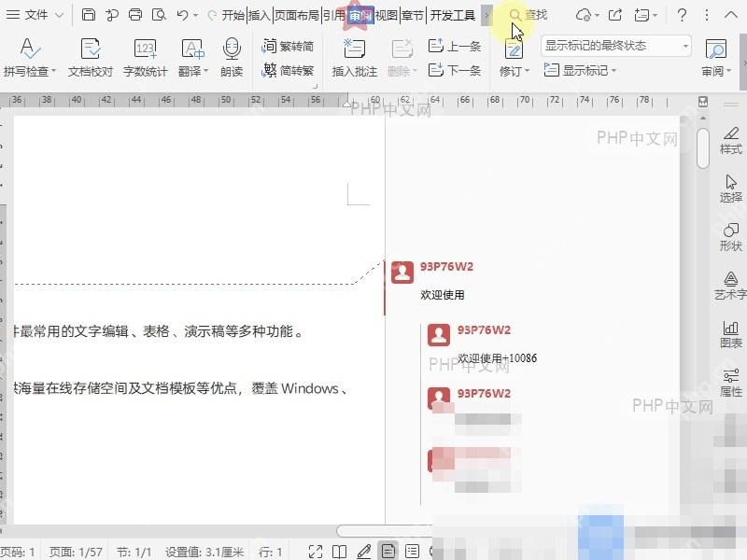Click the Undo arrow icon

coord(182,15)
